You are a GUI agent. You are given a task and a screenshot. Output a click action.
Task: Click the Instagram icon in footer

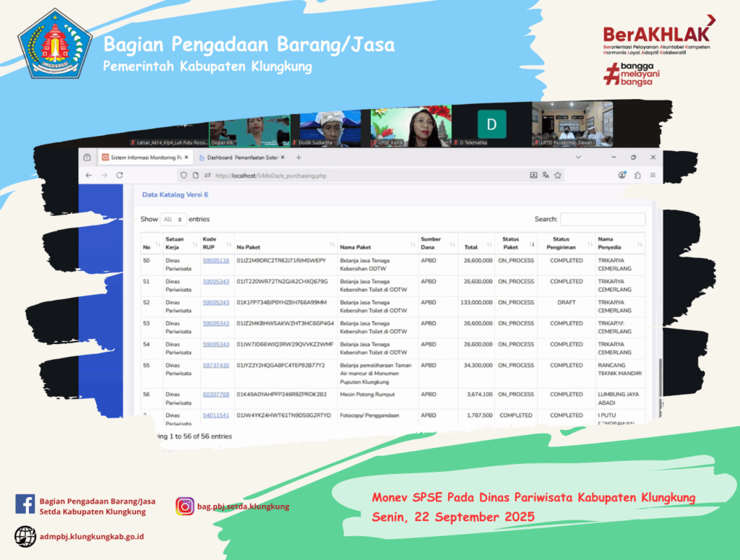pos(184,507)
